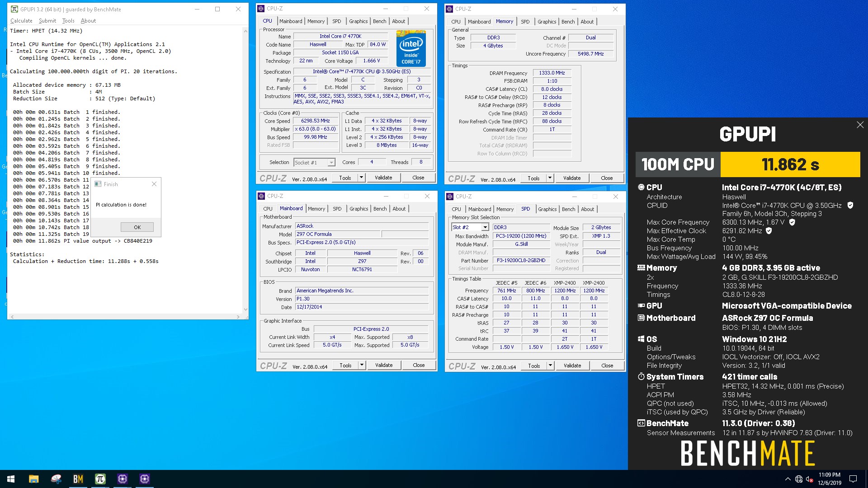Open Tools dropdown arrow in top-left CPU-Z
Screen dimensions: 868x488
[361, 178]
